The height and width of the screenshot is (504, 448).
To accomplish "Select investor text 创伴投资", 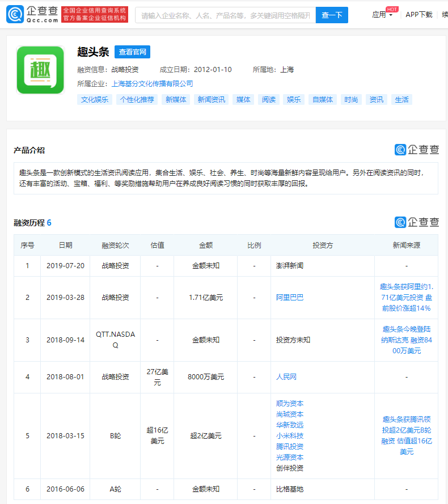I will tap(289, 468).
